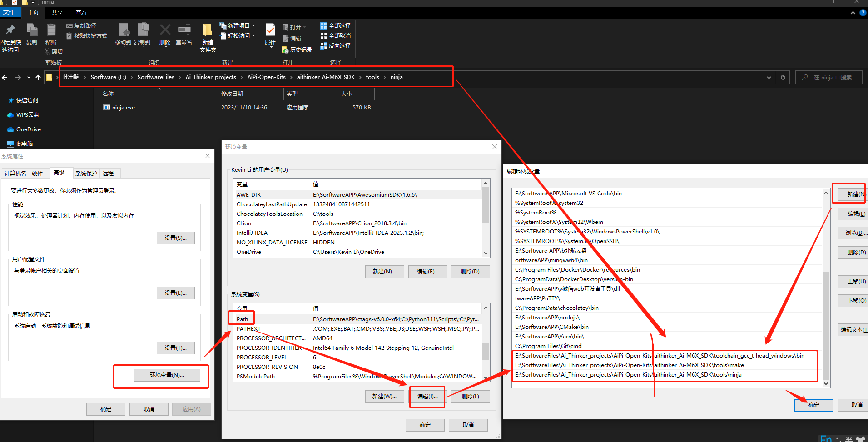Click the Paste clipboard icon
Image resolution: width=868 pixels, height=442 pixels.
point(51,30)
